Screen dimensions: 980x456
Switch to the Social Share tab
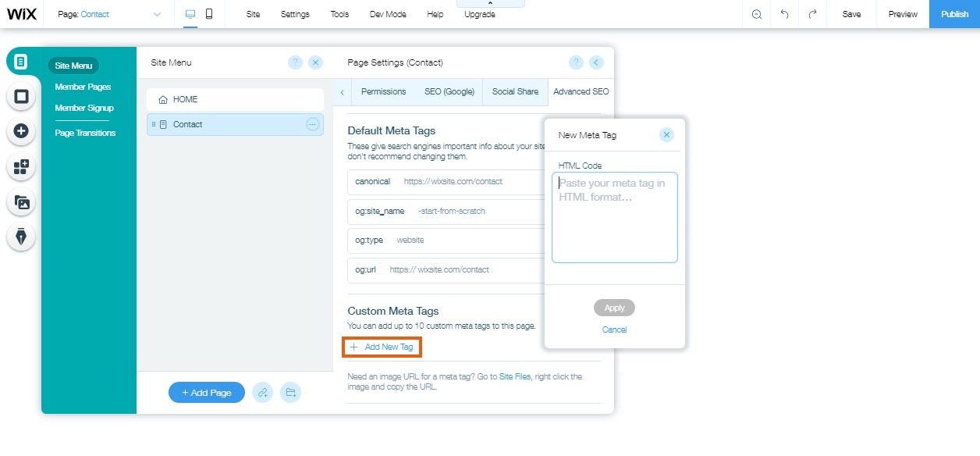pos(515,91)
